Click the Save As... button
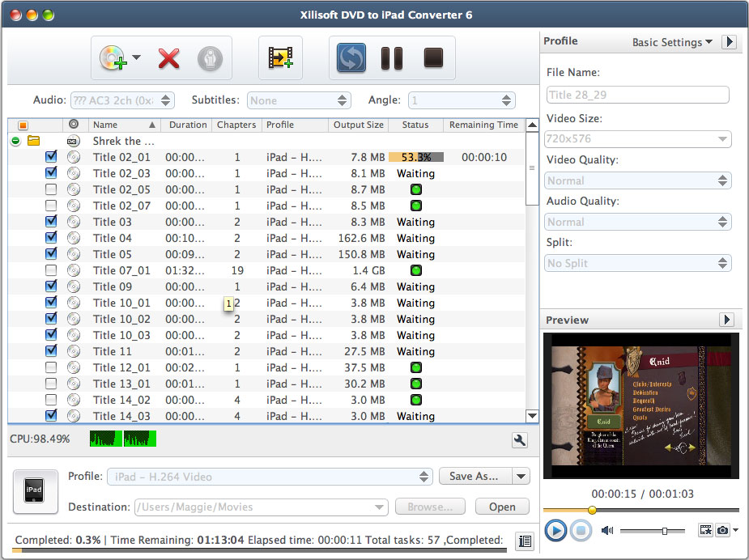 coord(474,477)
